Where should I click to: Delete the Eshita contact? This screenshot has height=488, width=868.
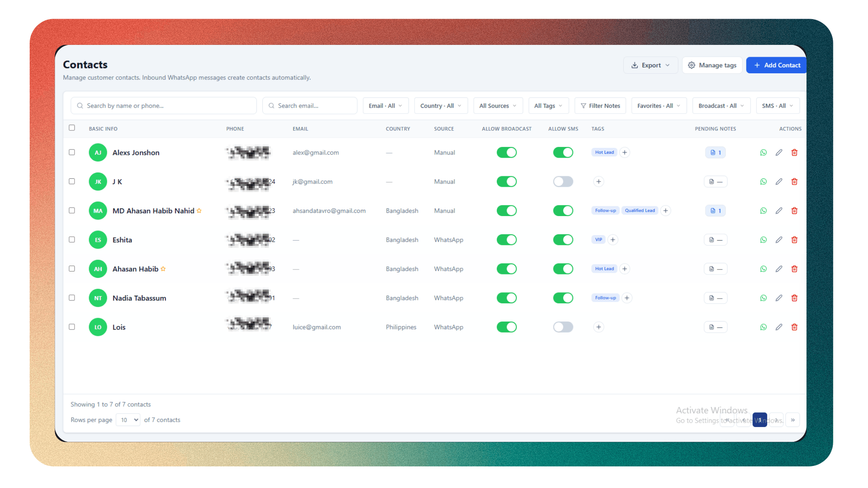click(795, 240)
